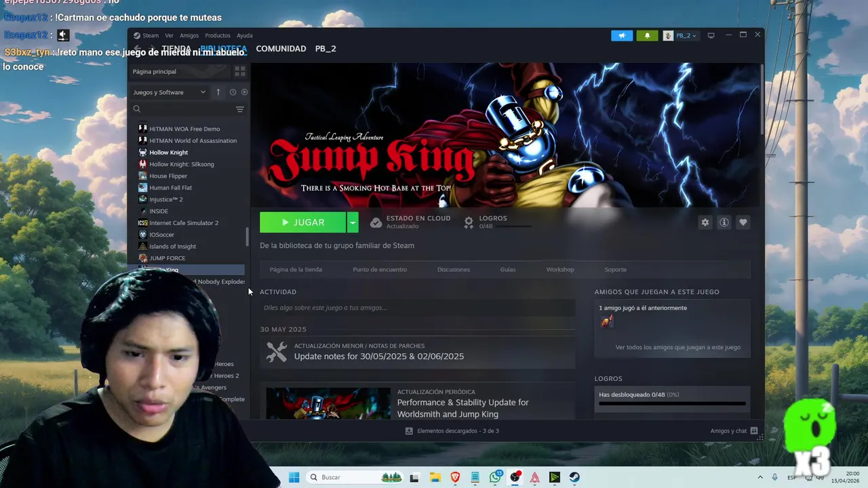This screenshot has height=488, width=868.
Task: Click the wrench icon next to update notes
Action: (x=277, y=352)
